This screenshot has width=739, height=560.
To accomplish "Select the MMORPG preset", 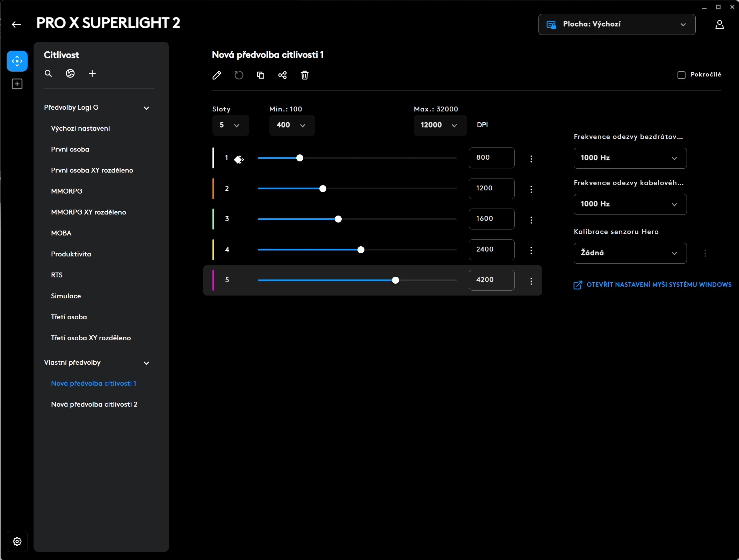I will click(x=66, y=191).
